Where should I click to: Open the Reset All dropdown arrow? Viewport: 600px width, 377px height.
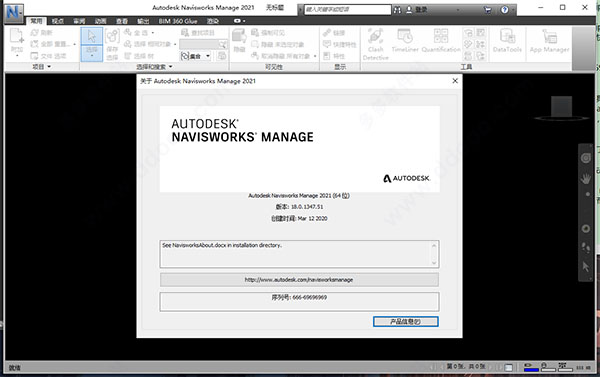75,44
